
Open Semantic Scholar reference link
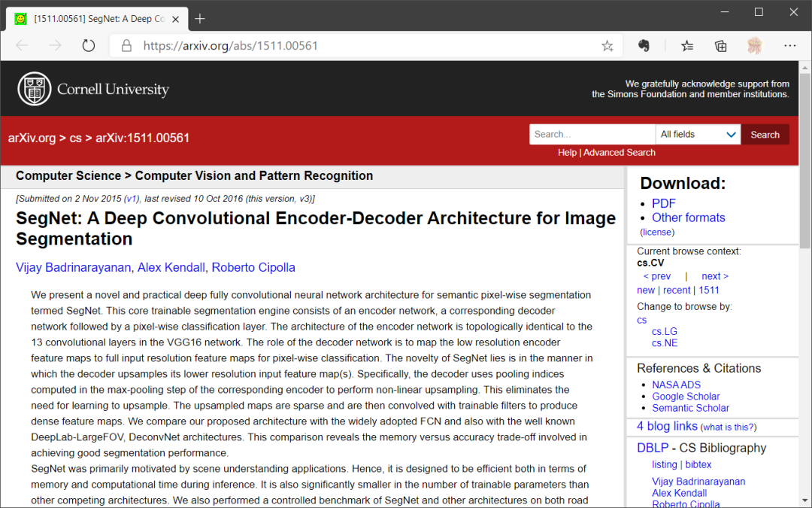coord(690,408)
